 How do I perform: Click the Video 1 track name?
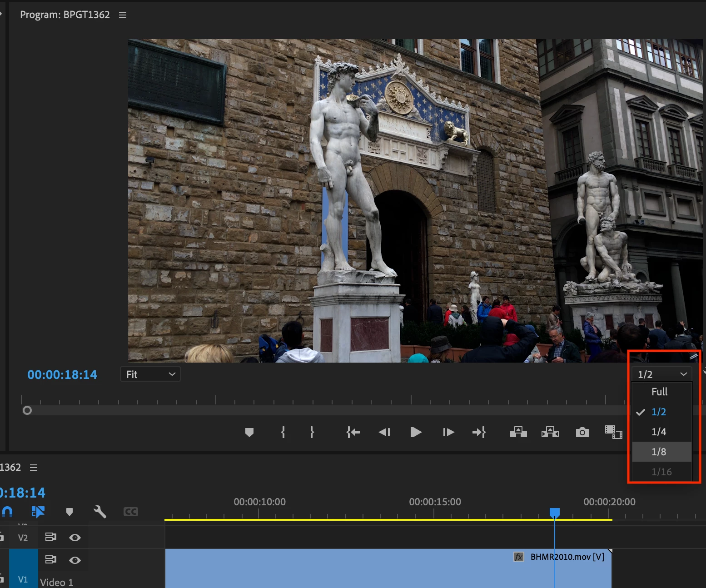56,582
